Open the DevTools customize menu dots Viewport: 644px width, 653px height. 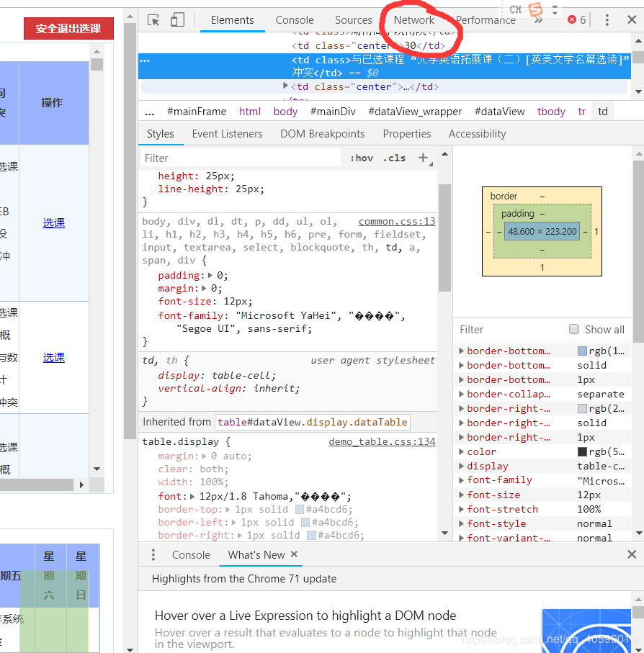[607, 20]
